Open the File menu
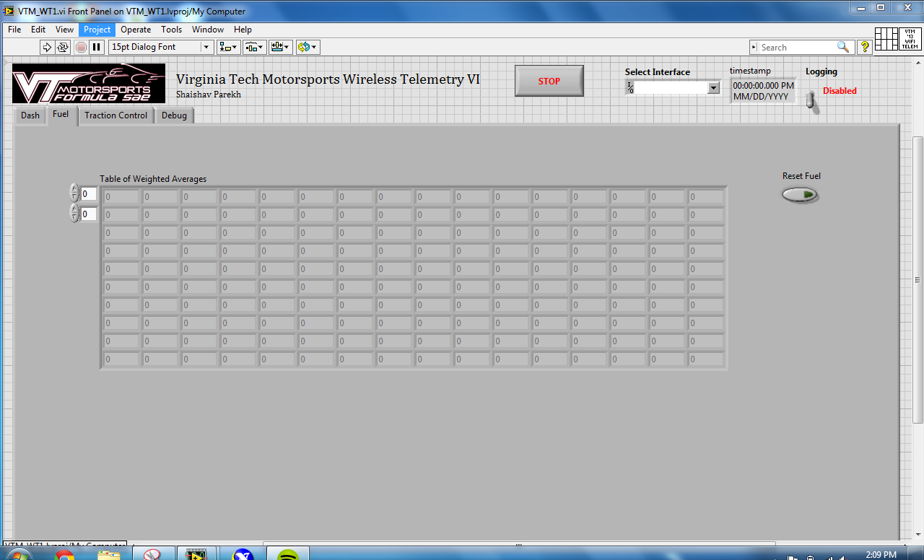Viewport: 924px width, 560px height. (x=14, y=30)
